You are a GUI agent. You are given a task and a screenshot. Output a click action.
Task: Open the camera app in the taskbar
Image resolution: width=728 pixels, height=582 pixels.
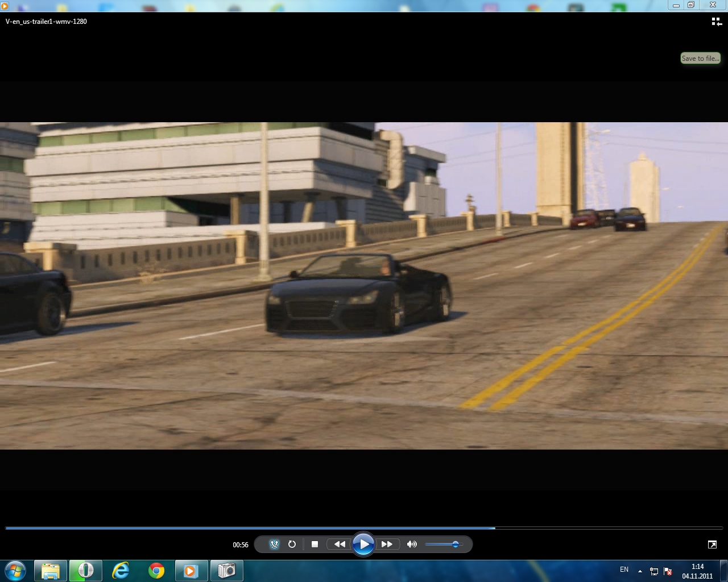226,571
